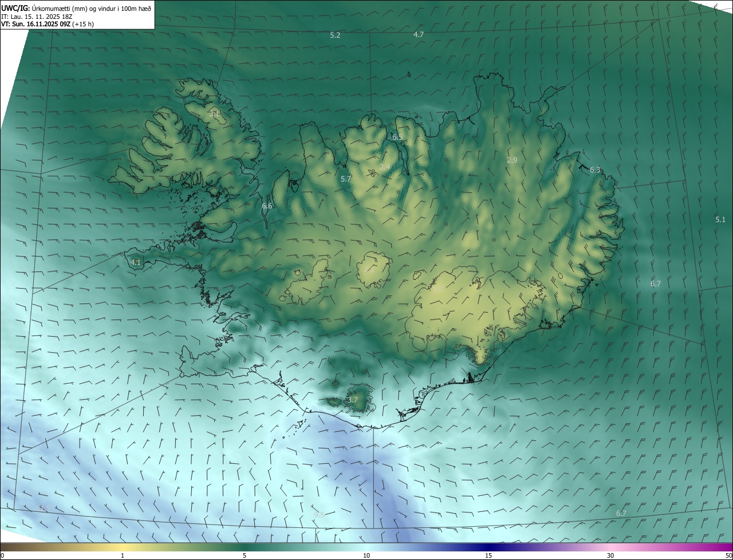Click the colorbar tick label 50
This screenshot has width=733, height=560.
point(728,555)
